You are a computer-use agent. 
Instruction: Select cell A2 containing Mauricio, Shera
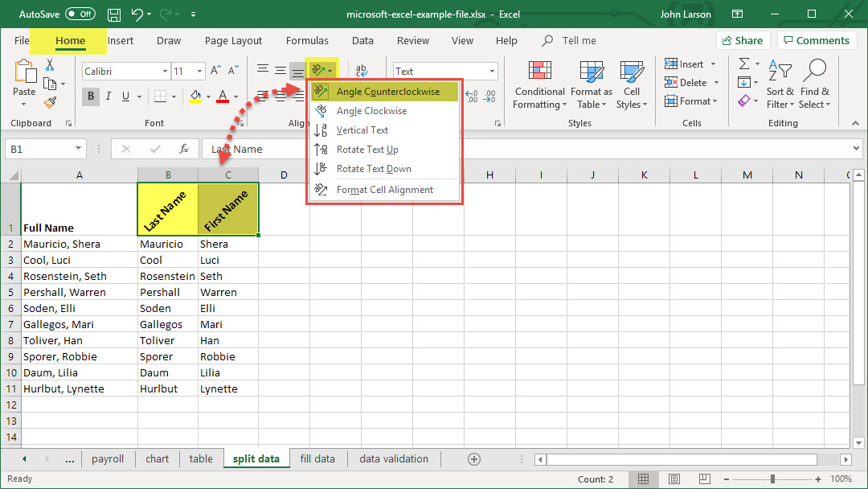tap(79, 244)
